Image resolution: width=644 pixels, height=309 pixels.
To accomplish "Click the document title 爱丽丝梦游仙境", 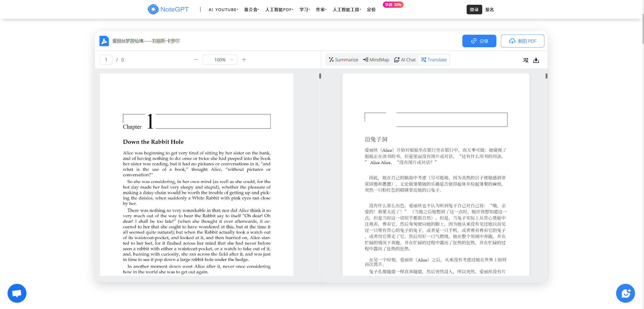I will click(x=146, y=41).
